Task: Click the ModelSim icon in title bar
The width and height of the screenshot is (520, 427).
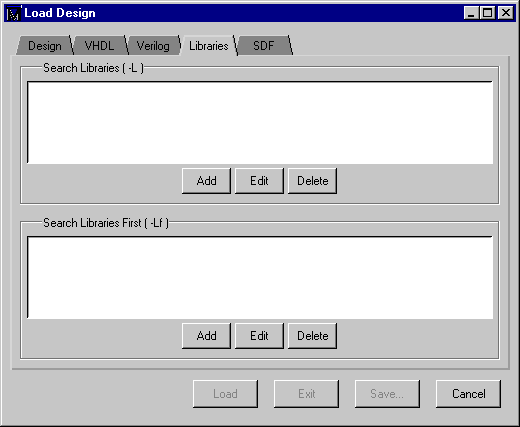Action: click(14, 13)
